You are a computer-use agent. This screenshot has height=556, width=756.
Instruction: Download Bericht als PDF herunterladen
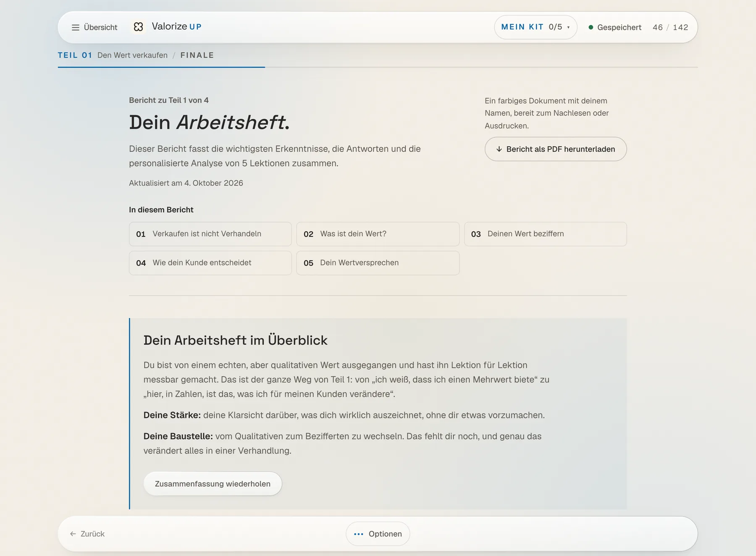[556, 149]
